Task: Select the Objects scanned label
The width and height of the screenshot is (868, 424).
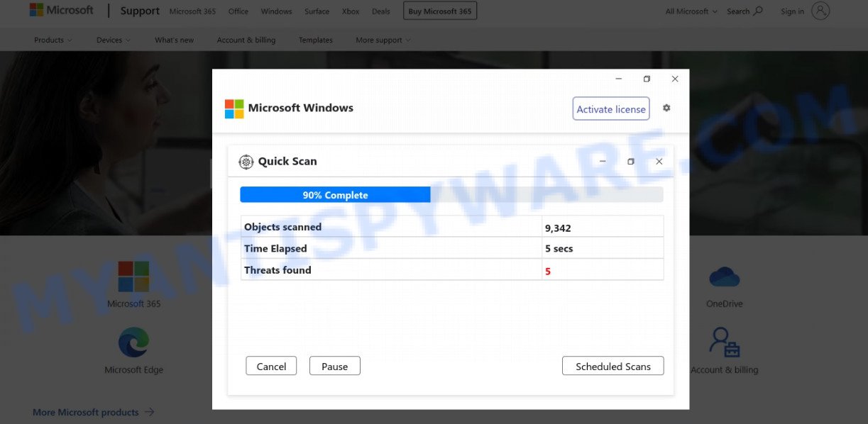Action: coord(282,227)
